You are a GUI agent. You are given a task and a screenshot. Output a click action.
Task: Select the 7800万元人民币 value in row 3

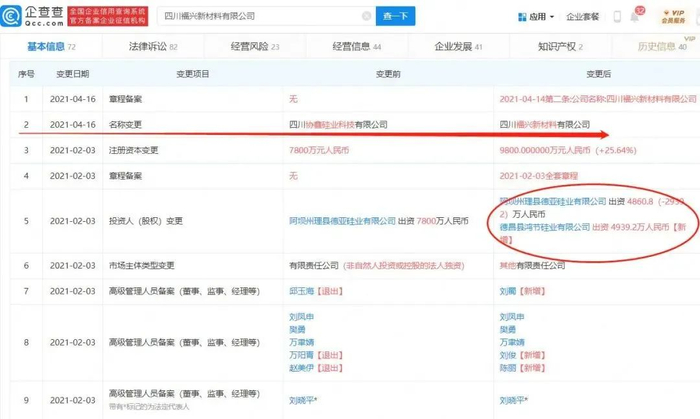click(x=319, y=150)
